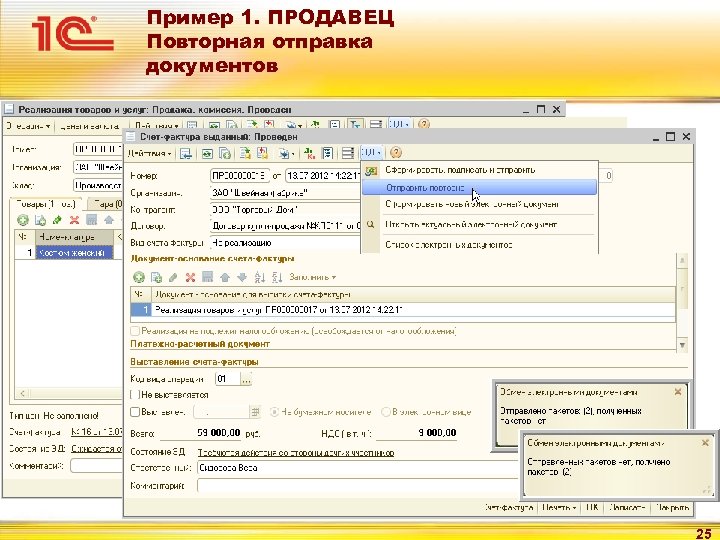Open the 'Требуются действия со стороны других участников' link
Screen dimensions: 720x540
coord(296,453)
